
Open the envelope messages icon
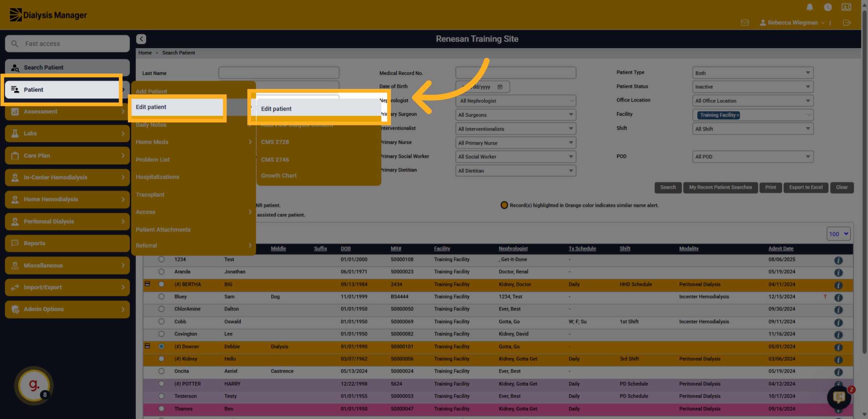coord(745,22)
